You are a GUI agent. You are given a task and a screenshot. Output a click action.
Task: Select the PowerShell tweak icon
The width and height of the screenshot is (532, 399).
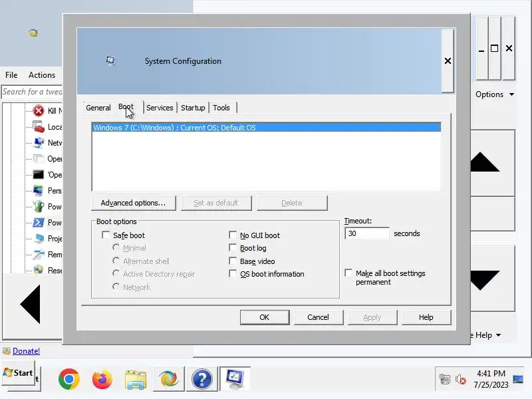(39, 222)
